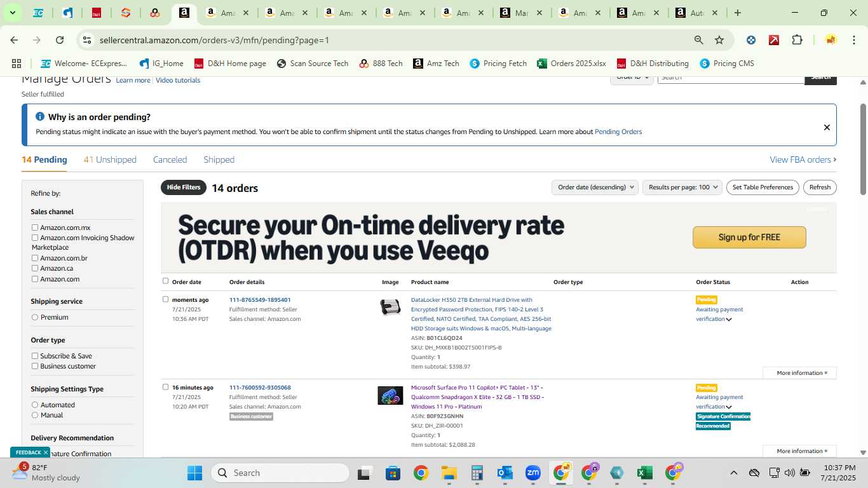Open the Windows Start menu
The image size is (868, 488).
coord(194,473)
